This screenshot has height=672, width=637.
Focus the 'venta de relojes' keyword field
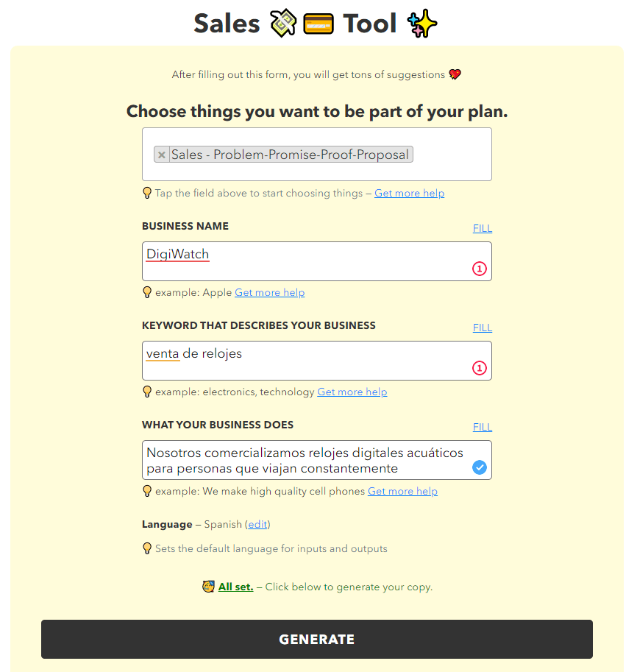(316, 361)
